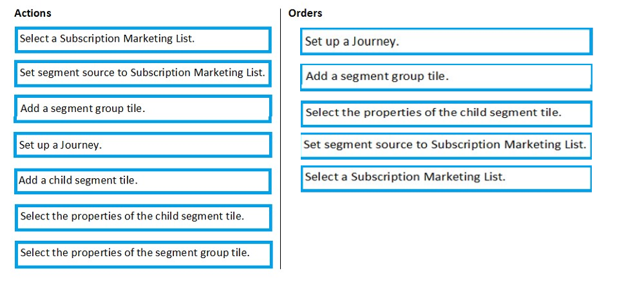This screenshot has height=289, width=644.
Task: Click the Actions heading
Action: pyautogui.click(x=33, y=13)
